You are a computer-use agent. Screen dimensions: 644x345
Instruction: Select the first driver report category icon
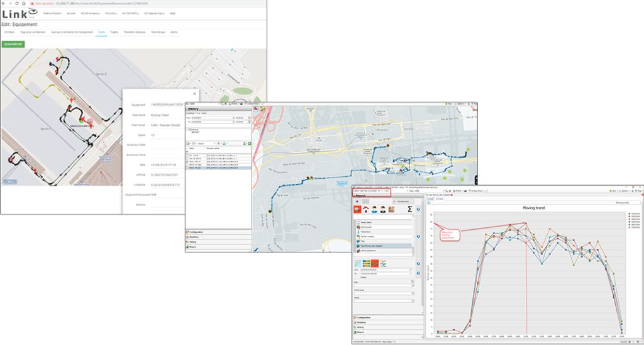[375, 209]
